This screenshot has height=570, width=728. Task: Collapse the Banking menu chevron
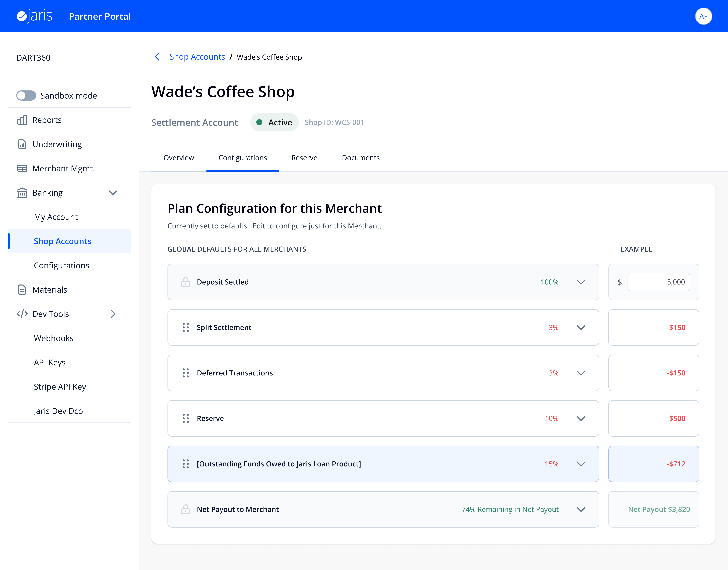click(x=113, y=193)
